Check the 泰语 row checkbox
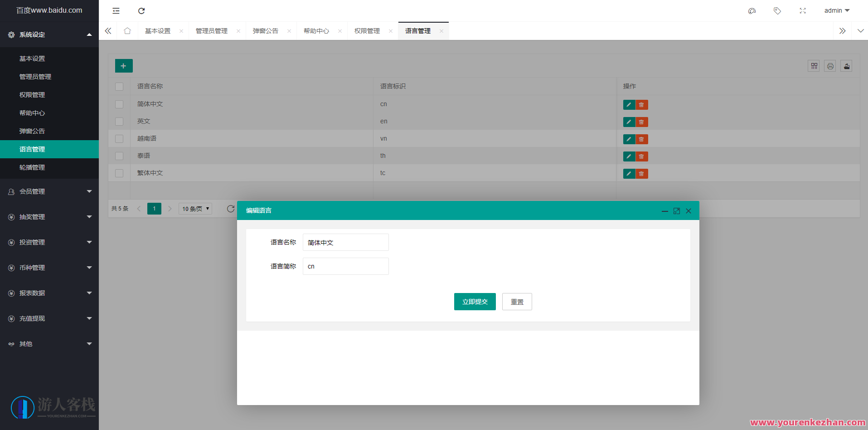Screen dimensions: 868x430 coord(119,156)
